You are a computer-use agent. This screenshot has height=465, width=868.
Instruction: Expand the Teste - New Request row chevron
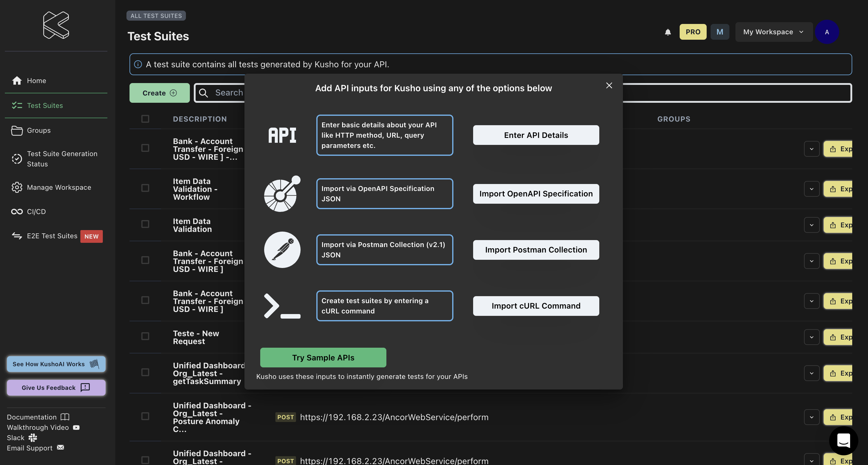(x=811, y=337)
